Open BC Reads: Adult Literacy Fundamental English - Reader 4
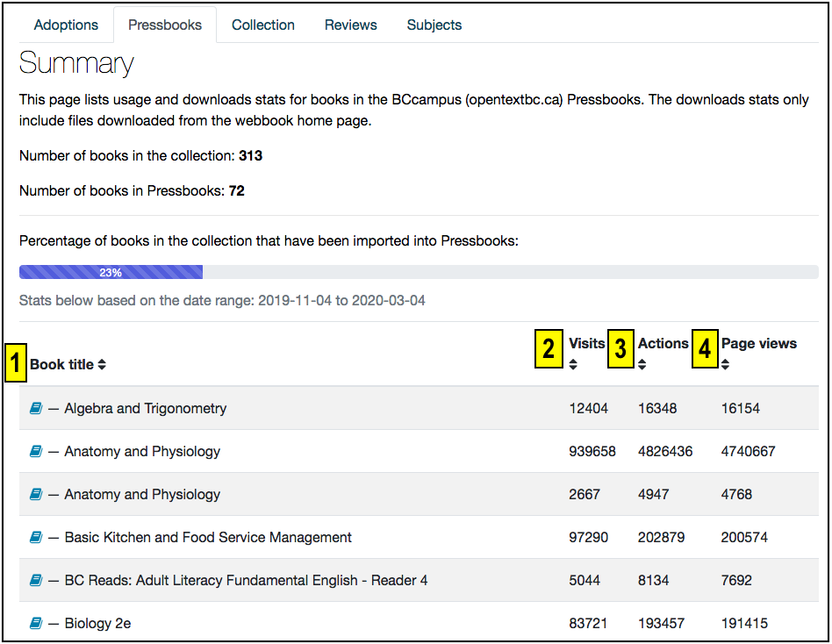 pos(247,580)
